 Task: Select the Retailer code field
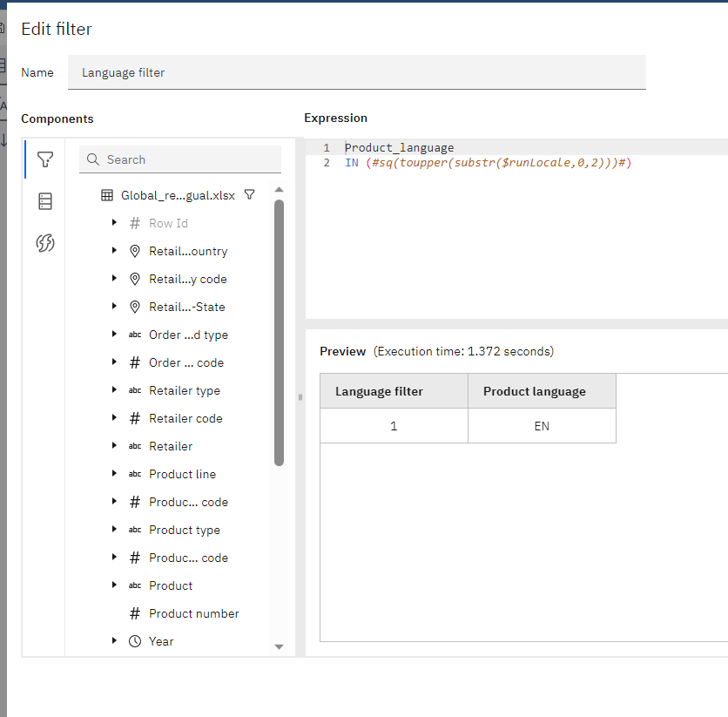click(x=185, y=418)
